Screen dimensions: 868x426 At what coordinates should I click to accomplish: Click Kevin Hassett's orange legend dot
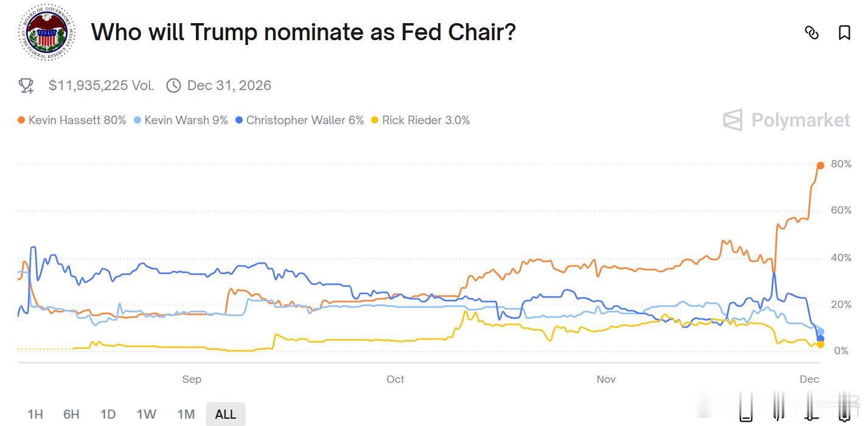(x=21, y=120)
